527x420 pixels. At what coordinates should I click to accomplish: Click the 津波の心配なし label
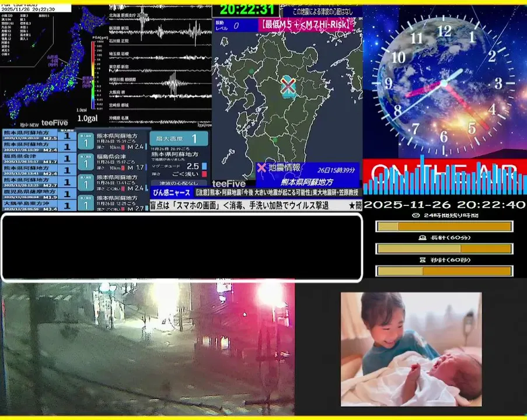(x=179, y=183)
